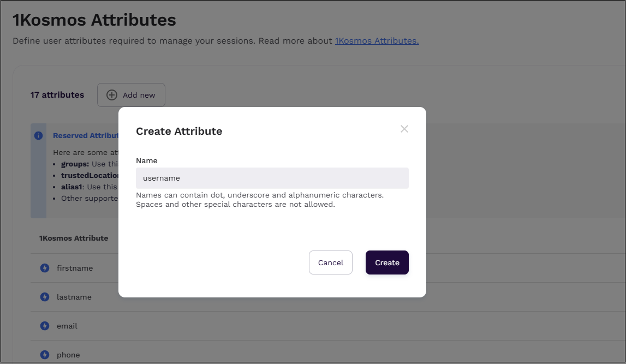This screenshot has height=364, width=626.
Task: Click the lightning icon beside phone
Action: 45,355
